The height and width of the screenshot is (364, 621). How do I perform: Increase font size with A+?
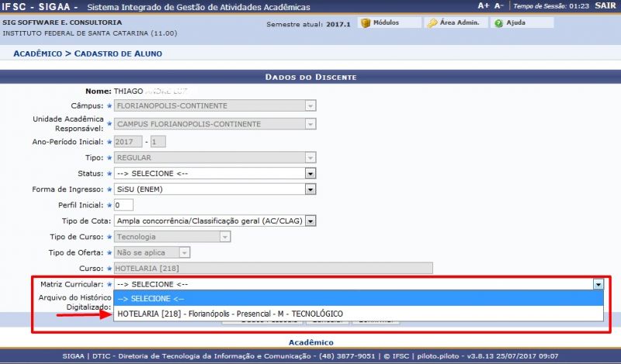pyautogui.click(x=484, y=5)
